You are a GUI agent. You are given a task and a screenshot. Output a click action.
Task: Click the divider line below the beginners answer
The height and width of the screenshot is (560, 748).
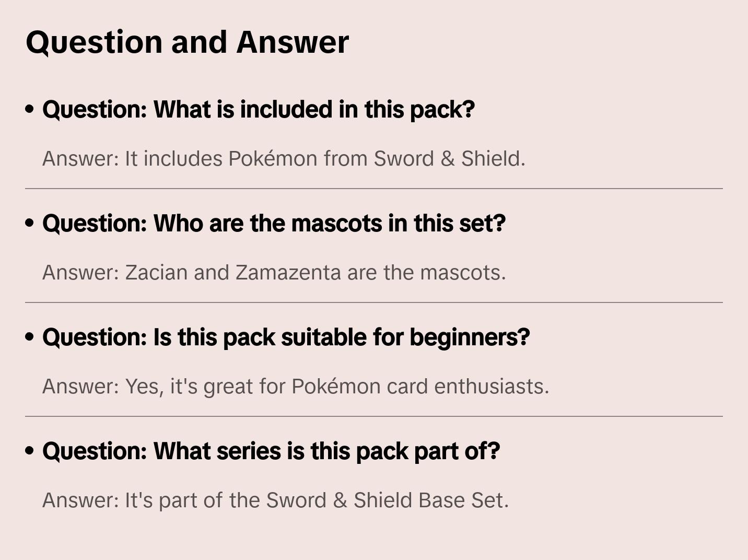click(x=374, y=416)
